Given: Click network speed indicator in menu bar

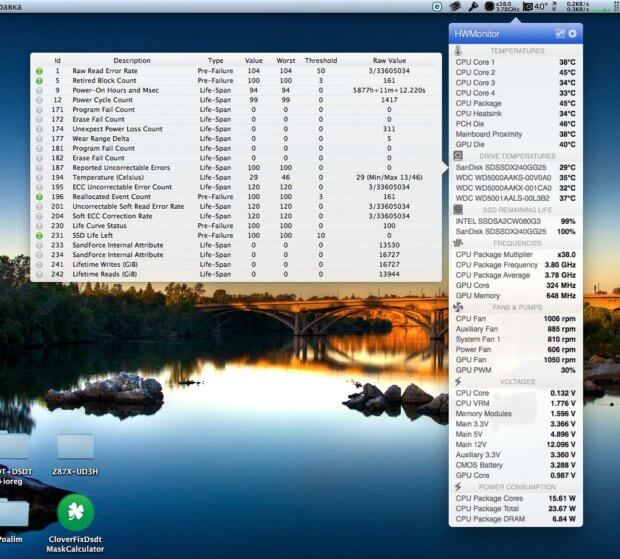Looking at the screenshot, I should 576,6.
